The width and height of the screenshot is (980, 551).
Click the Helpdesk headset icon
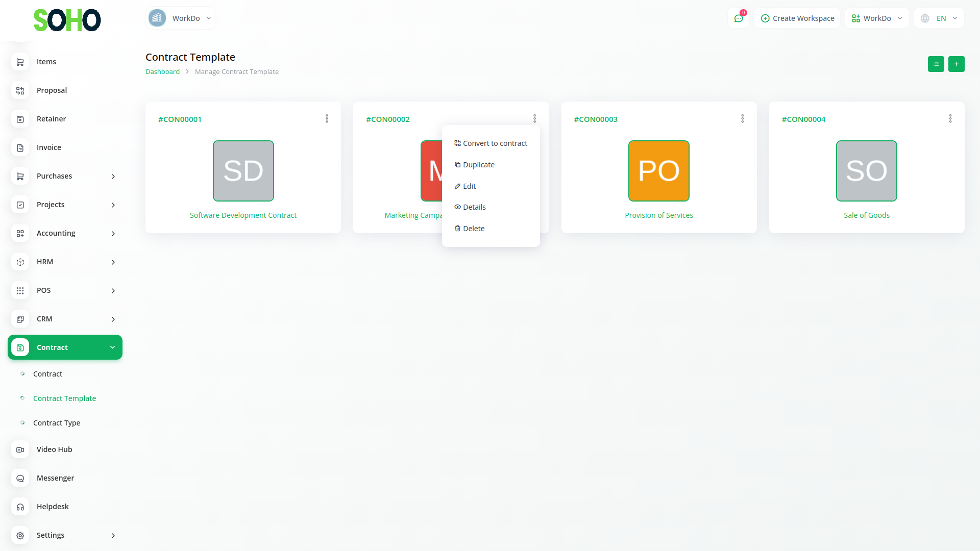(x=20, y=507)
